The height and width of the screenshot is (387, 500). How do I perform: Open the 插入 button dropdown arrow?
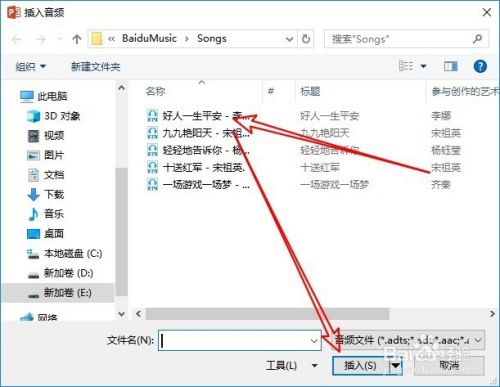396,366
